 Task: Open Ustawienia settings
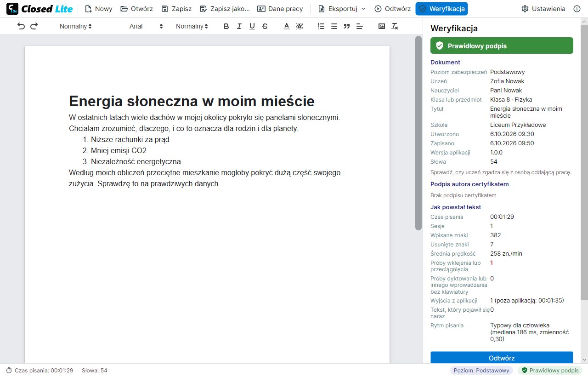pos(543,9)
